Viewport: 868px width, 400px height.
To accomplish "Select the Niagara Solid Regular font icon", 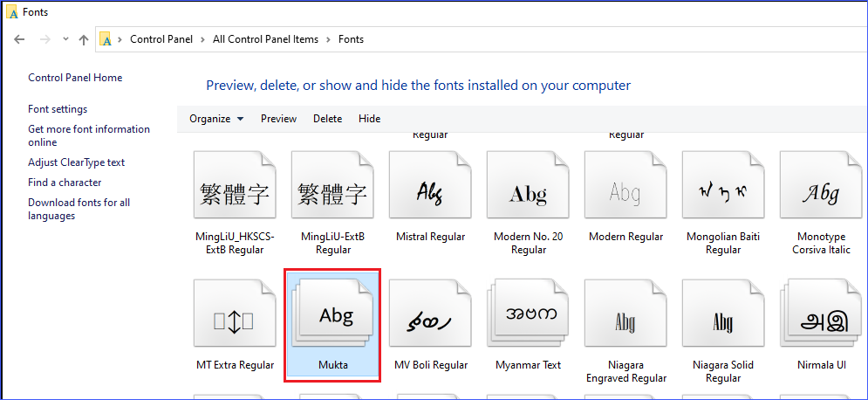I will (723, 314).
